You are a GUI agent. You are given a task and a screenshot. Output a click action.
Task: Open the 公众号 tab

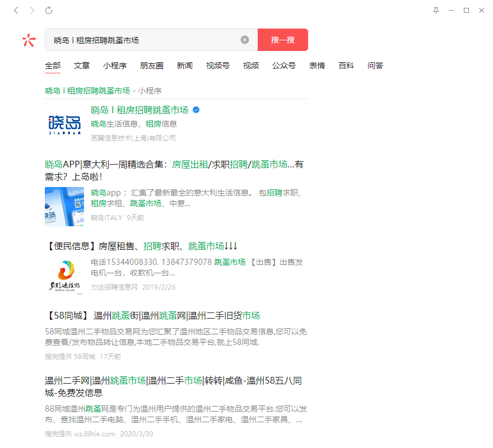click(x=284, y=66)
